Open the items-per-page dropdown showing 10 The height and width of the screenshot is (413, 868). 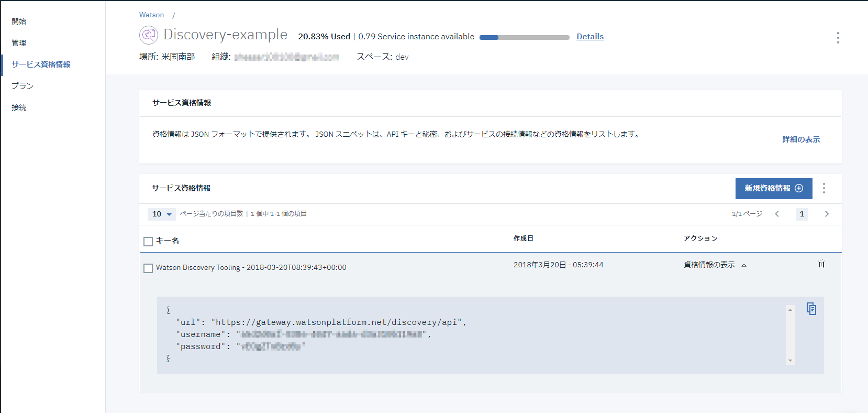pyautogui.click(x=162, y=214)
